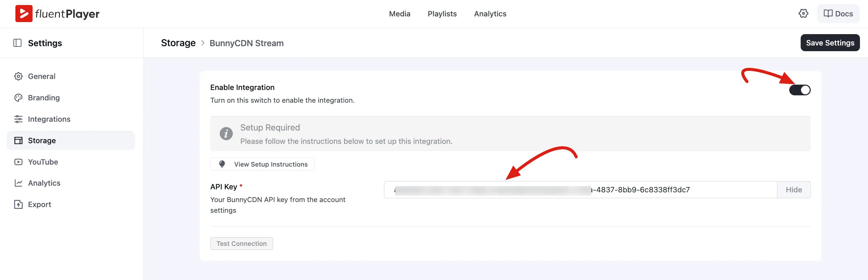Viewport: 868px width, 280px height.
Task: Click the YouTube play icon
Action: pyautogui.click(x=18, y=162)
